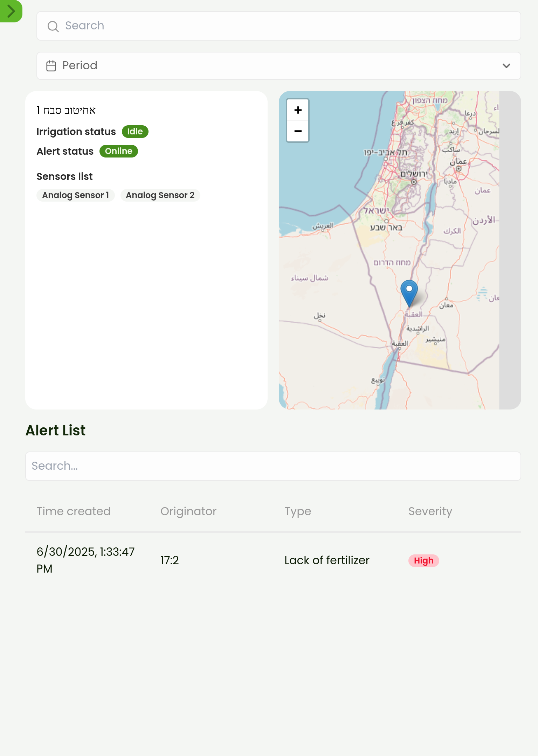Click the magnifier icon in search bar

pos(53,26)
